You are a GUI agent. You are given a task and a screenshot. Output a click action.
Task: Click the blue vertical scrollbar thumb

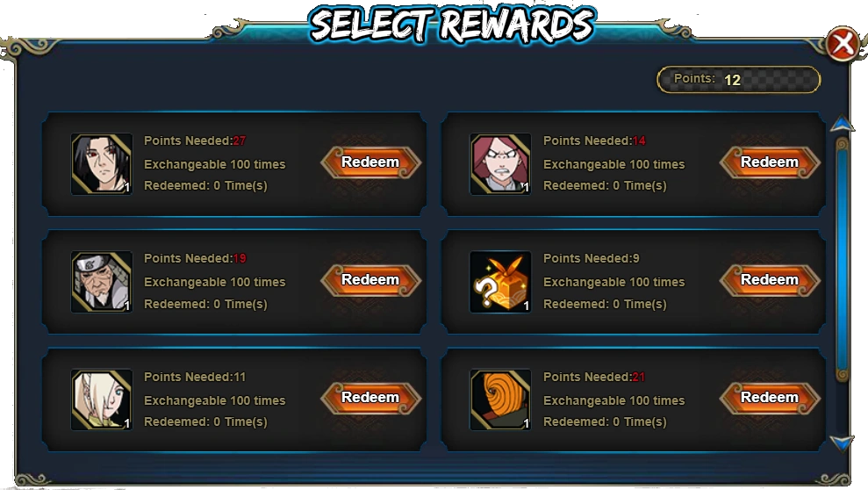click(843, 260)
